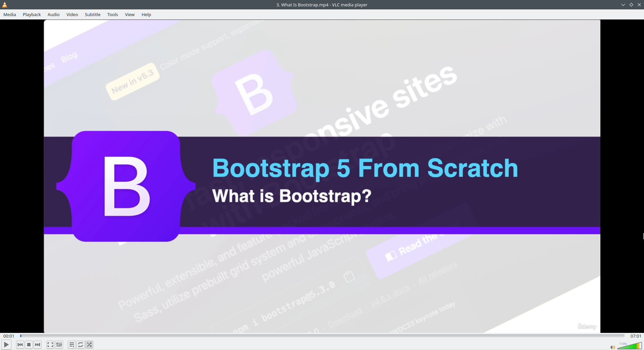Image resolution: width=644 pixels, height=350 pixels.
Task: Open the Tools menu
Action: [112, 14]
